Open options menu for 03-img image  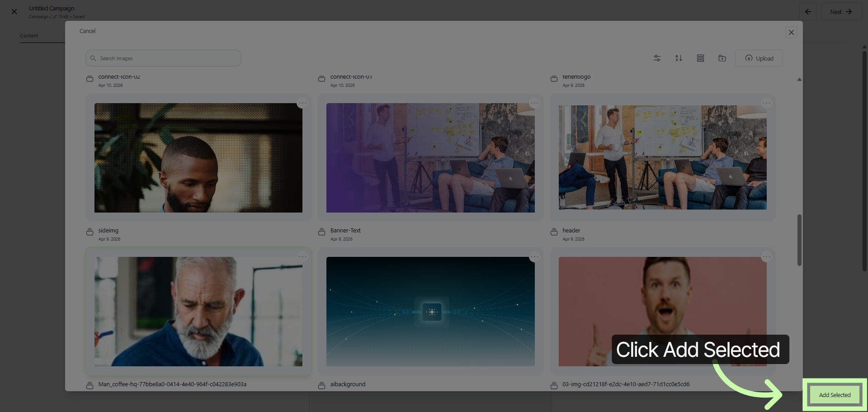(766, 257)
